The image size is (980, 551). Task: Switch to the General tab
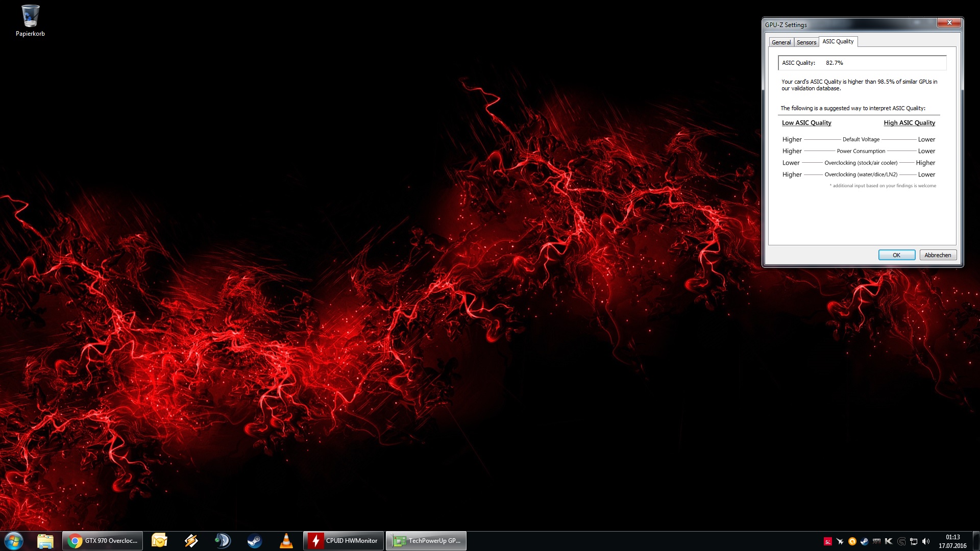pos(781,42)
